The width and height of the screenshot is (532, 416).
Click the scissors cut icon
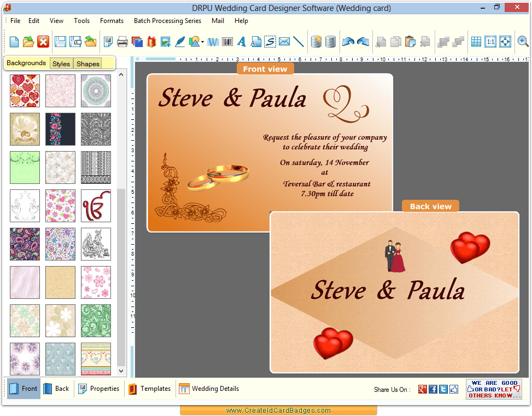click(381, 42)
